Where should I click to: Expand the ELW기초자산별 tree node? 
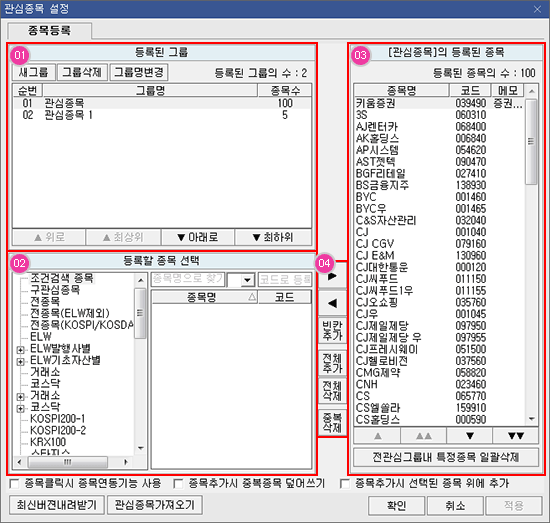20,361
